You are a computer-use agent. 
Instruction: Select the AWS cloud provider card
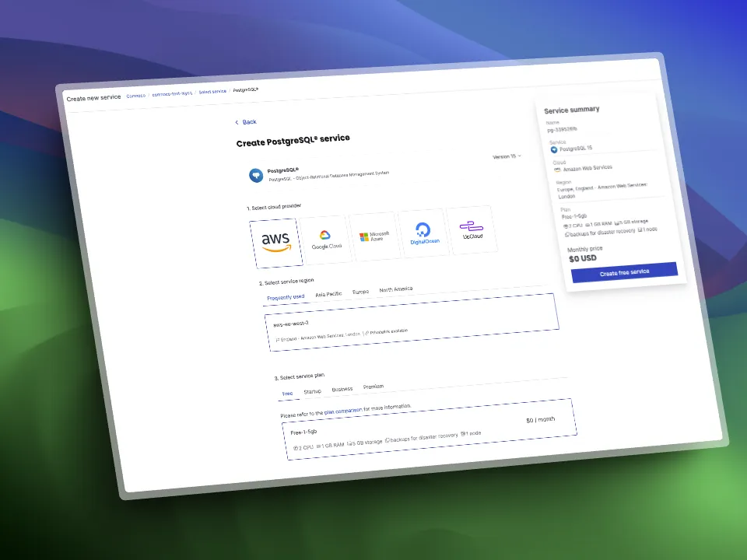click(x=276, y=242)
